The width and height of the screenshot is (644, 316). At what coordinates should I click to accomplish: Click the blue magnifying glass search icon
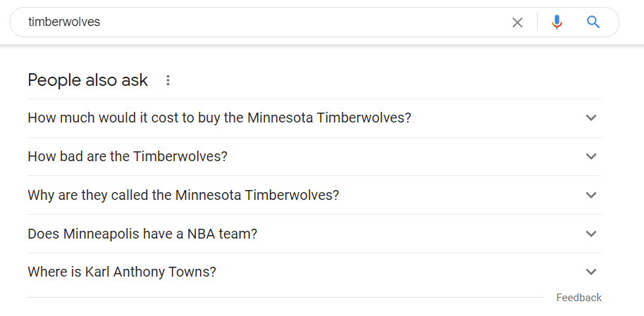point(593,23)
